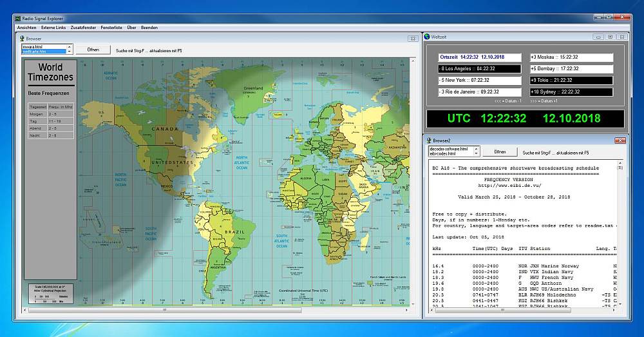
Task: Close the Browser2 window with the red X
Action: click(620, 140)
